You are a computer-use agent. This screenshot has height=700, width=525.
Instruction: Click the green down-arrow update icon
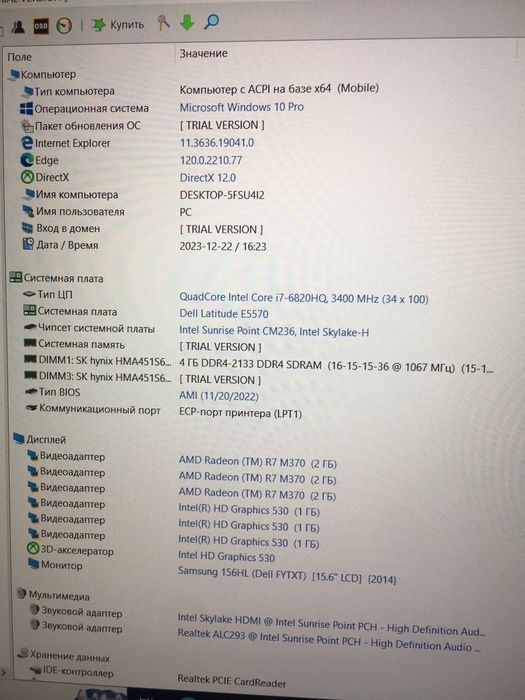click(x=187, y=22)
